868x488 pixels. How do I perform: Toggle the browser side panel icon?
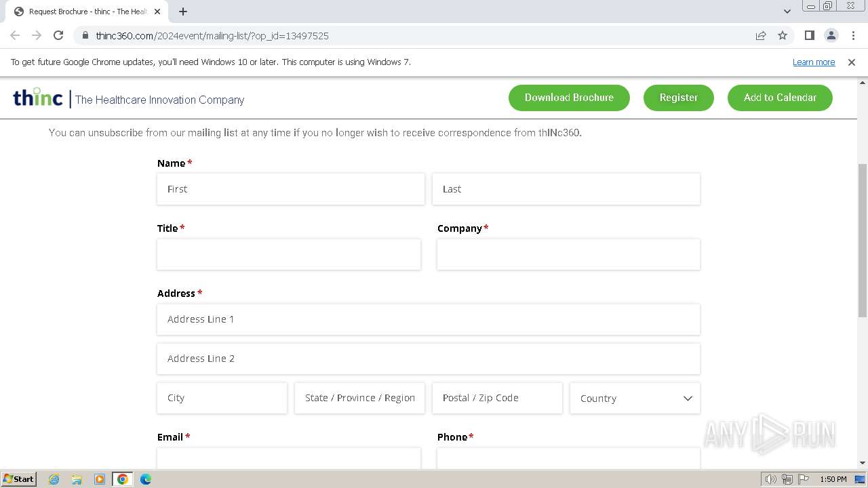pyautogui.click(x=810, y=35)
